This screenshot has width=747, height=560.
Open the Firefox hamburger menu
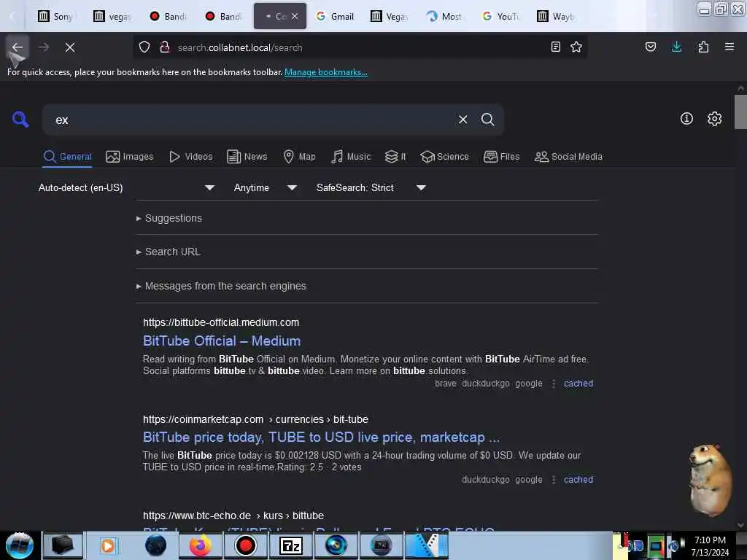pos(729,47)
